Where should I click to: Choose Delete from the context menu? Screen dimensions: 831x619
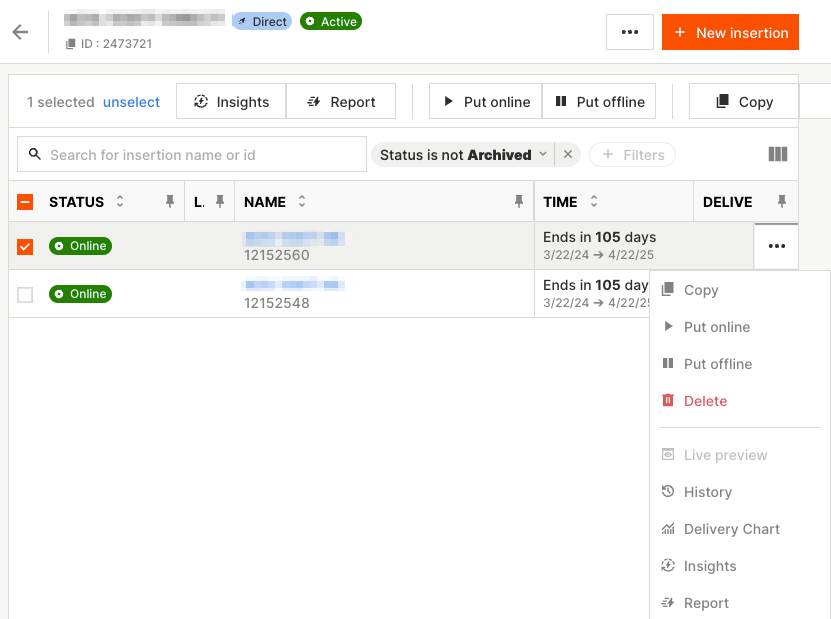(x=705, y=401)
